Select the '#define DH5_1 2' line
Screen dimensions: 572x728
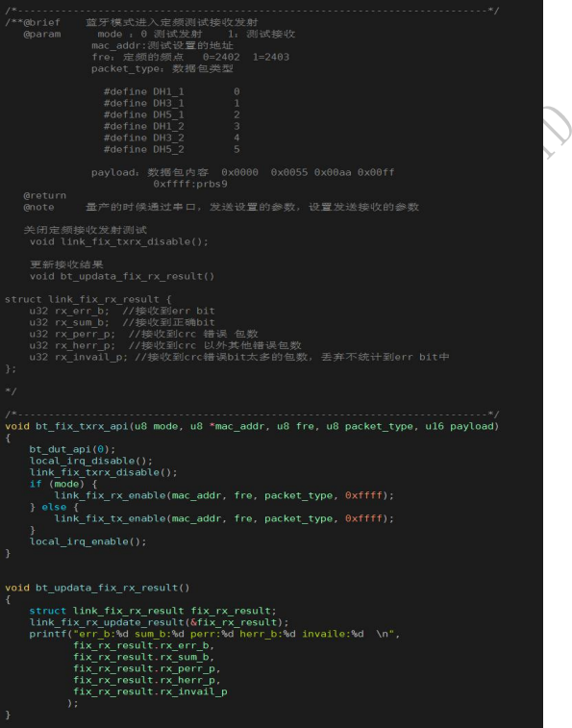click(x=172, y=114)
